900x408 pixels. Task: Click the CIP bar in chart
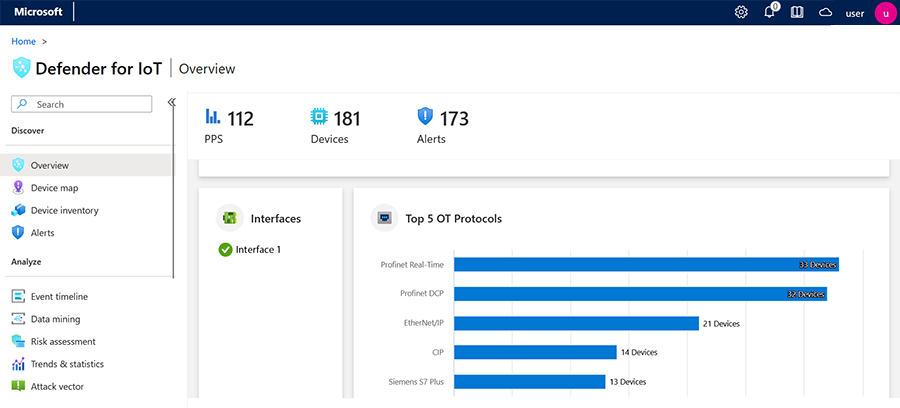(535, 352)
